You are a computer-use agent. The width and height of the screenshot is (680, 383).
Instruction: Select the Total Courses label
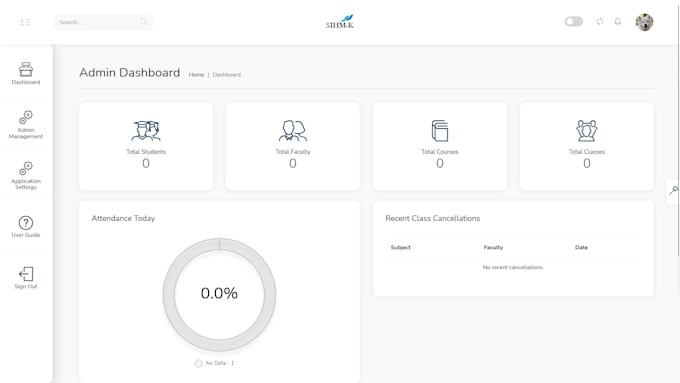[440, 151]
